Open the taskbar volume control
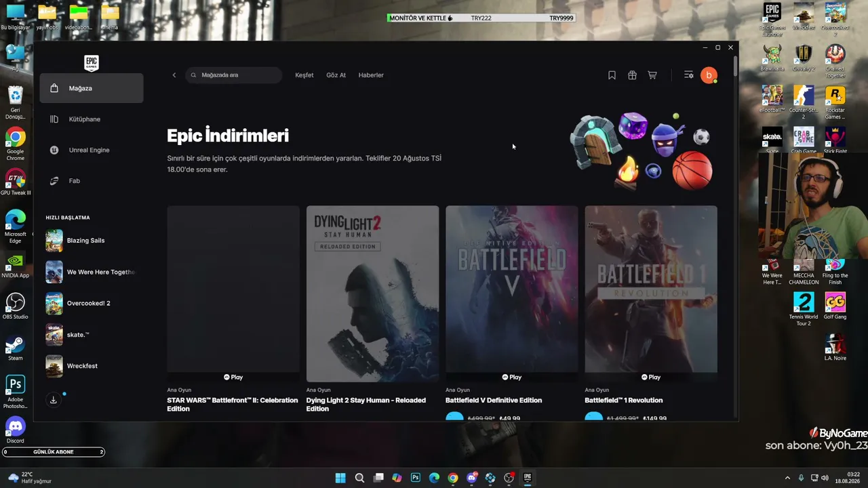Viewport: 868px width, 488px height. point(826,478)
